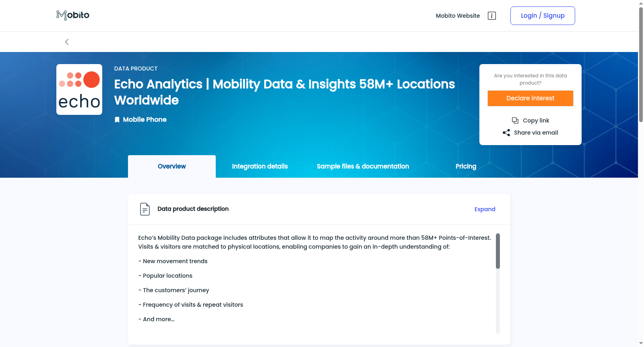Expand the data product description
This screenshot has width=644, height=347.
tap(485, 209)
